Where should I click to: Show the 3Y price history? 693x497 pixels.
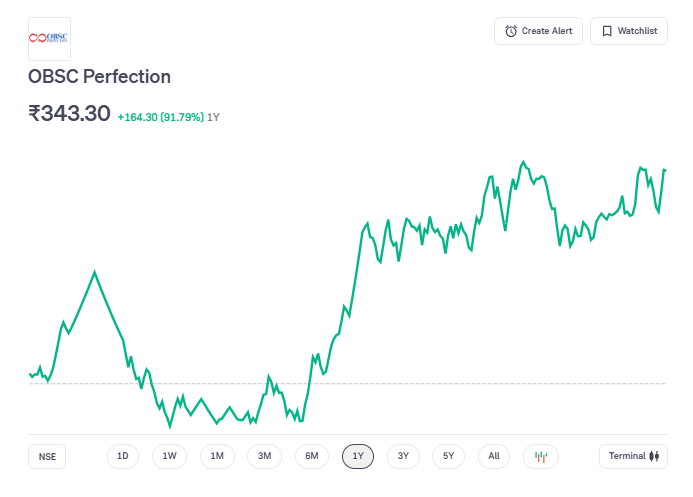pos(403,456)
